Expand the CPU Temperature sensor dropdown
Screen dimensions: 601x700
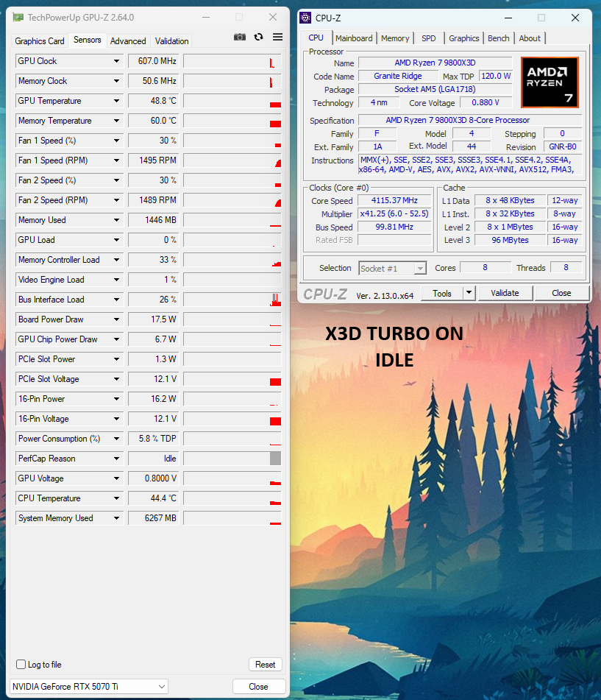[116, 498]
